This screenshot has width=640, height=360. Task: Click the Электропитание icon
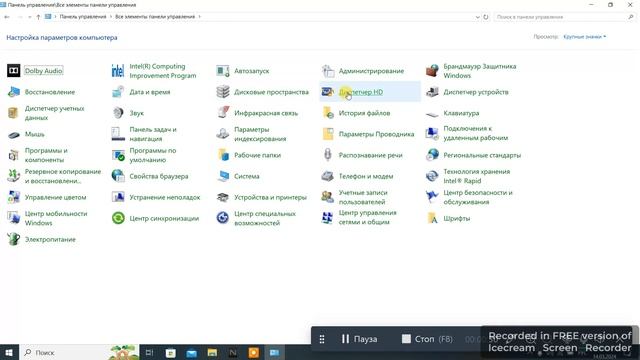[x=13, y=239]
